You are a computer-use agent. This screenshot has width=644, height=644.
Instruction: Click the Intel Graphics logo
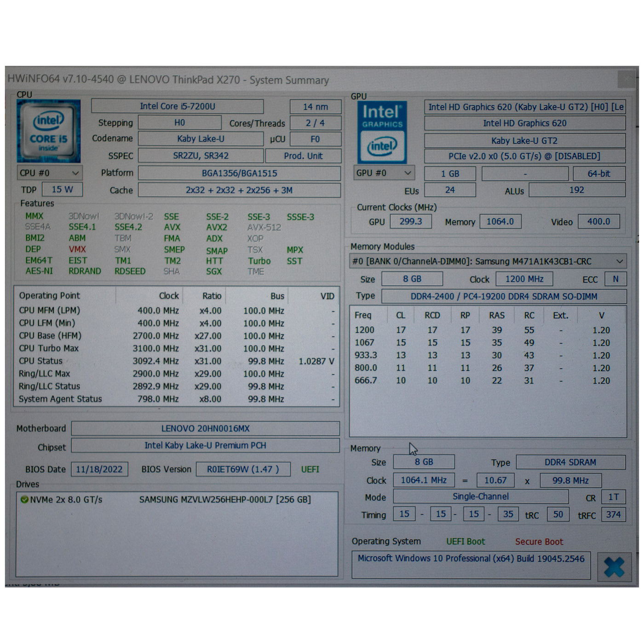coord(382,132)
